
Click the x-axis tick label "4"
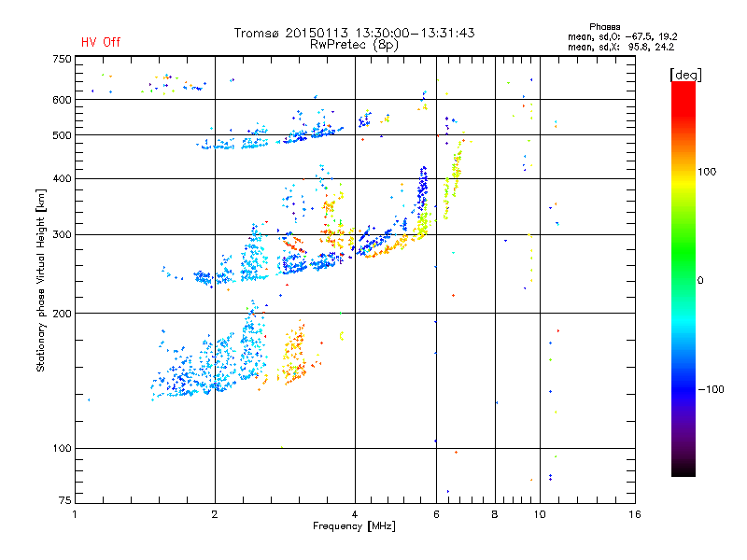355,514
